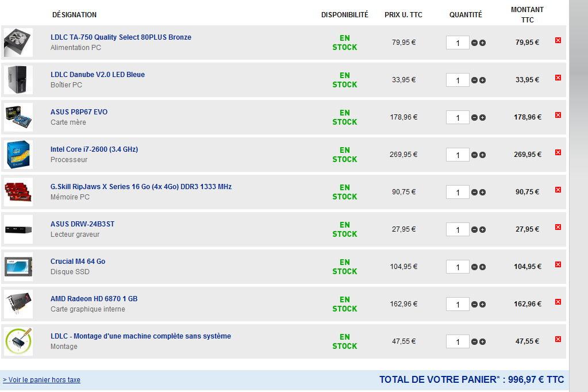Decrease quantity of LDLC Danube V2.0 case
The height and width of the screenshot is (392, 588).
pyautogui.click(x=474, y=80)
